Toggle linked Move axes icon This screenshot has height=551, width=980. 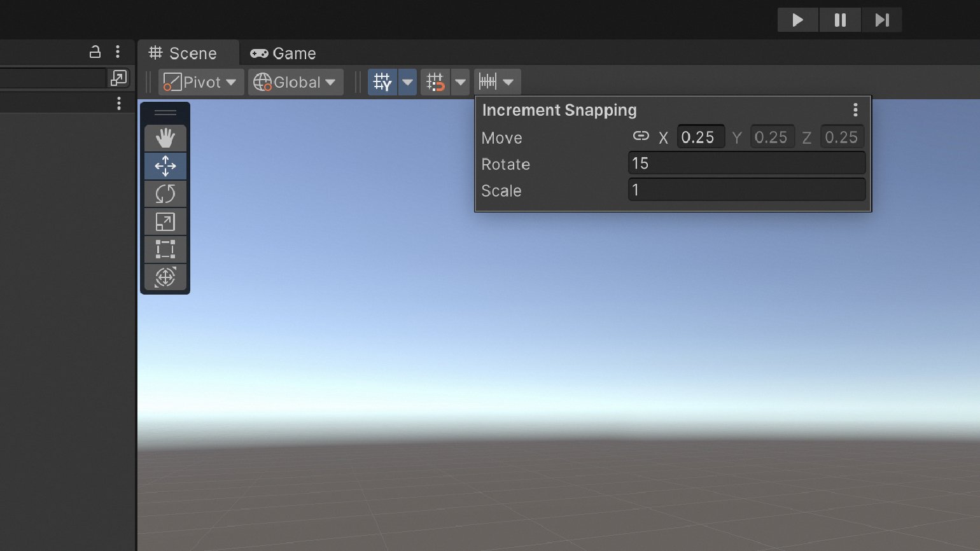641,136
